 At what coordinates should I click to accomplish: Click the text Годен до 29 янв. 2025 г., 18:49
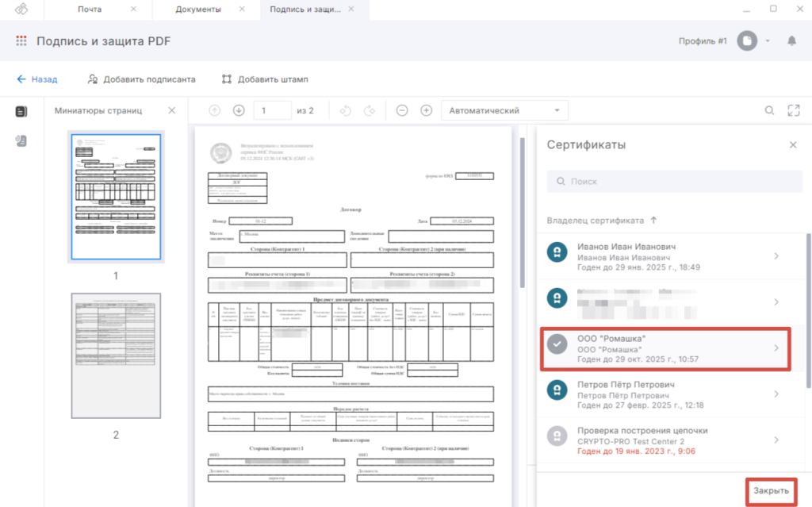coord(638,267)
